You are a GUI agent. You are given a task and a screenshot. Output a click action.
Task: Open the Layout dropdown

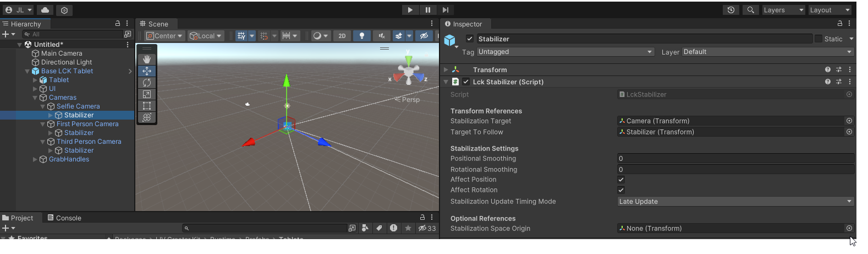coord(829,10)
